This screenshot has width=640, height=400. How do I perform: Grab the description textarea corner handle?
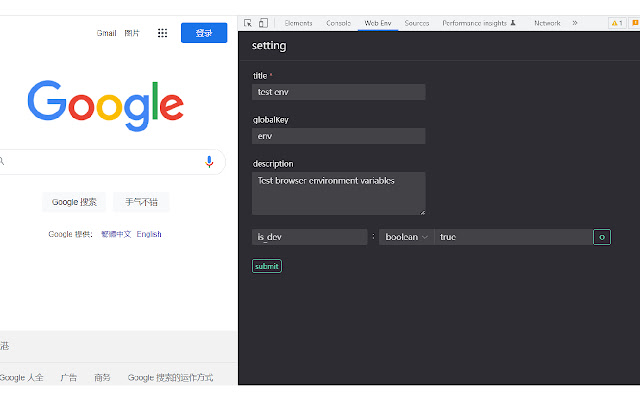(x=422, y=212)
